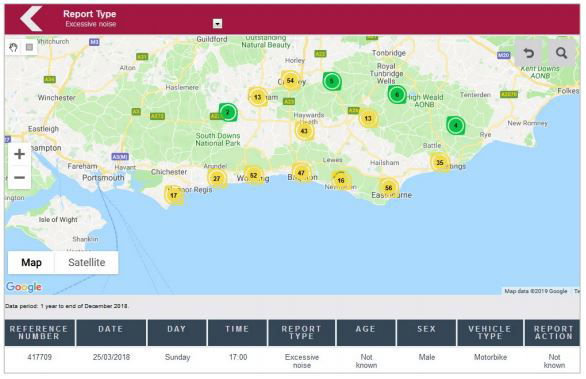Open the green cluster marker 6
The height and width of the screenshot is (379, 586).
coord(397,95)
